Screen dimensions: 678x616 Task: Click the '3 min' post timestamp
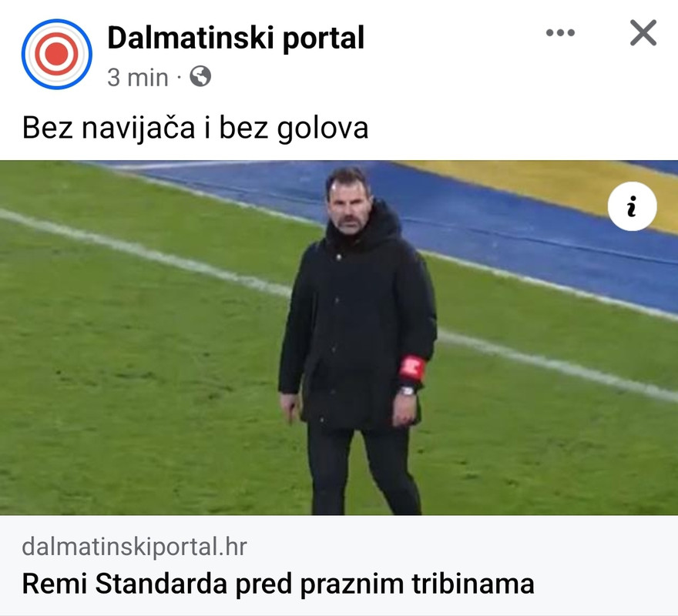pyautogui.click(x=137, y=78)
